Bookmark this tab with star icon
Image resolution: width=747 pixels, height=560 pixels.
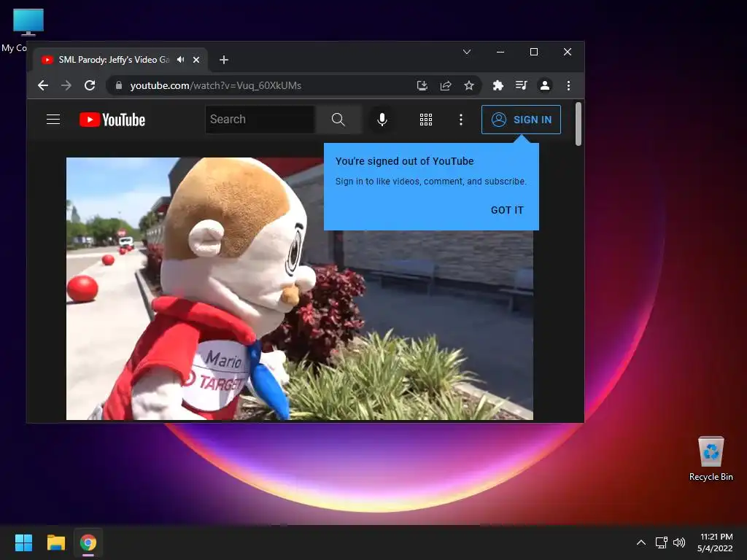click(469, 86)
